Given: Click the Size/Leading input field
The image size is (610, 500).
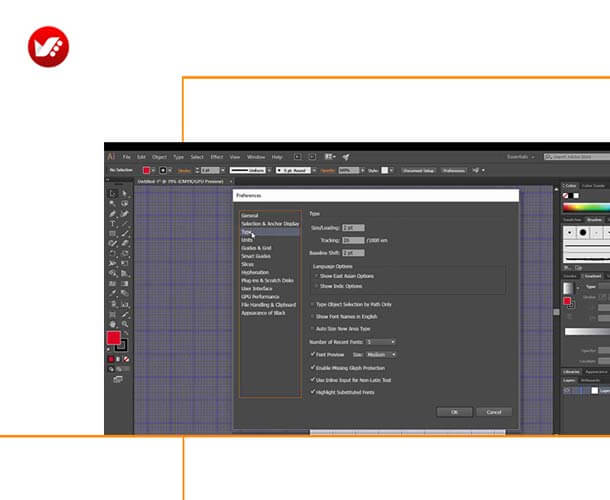Looking at the screenshot, I should point(353,228).
